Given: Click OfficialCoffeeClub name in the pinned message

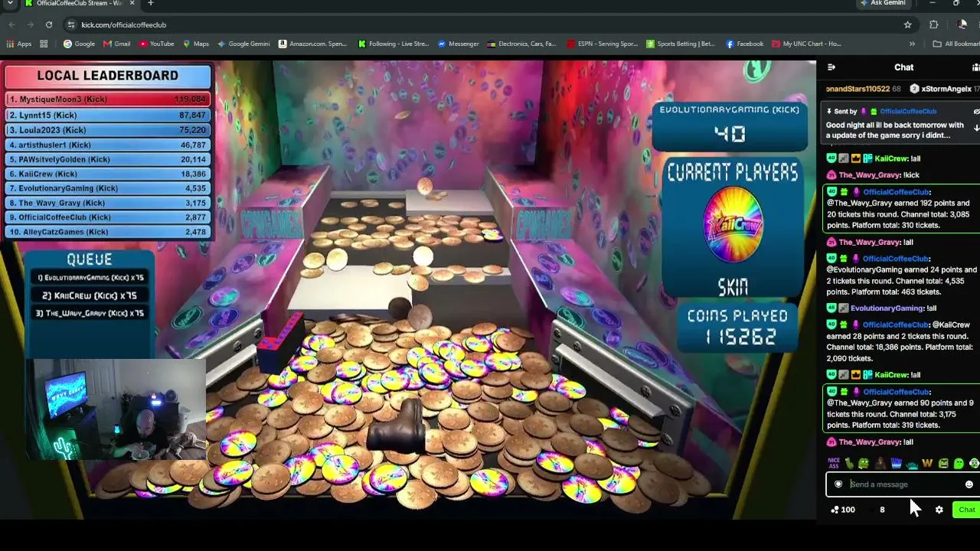Looking at the screenshot, I should [x=908, y=112].
